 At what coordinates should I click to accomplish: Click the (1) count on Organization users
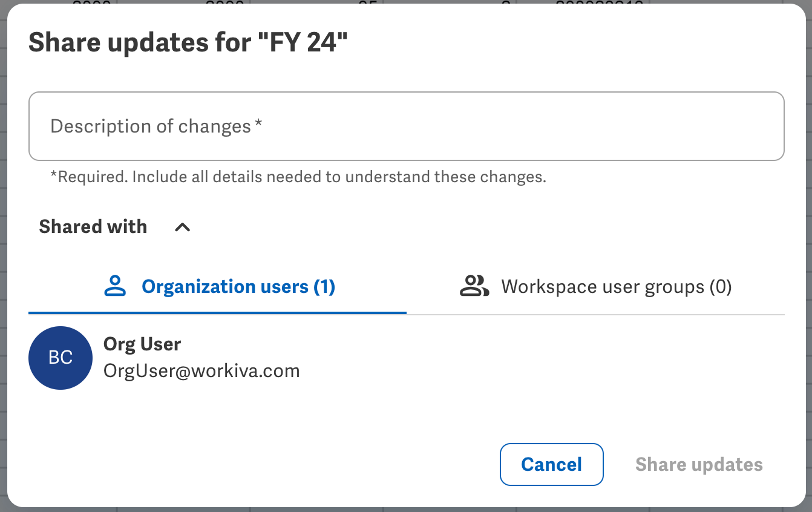[x=324, y=286]
